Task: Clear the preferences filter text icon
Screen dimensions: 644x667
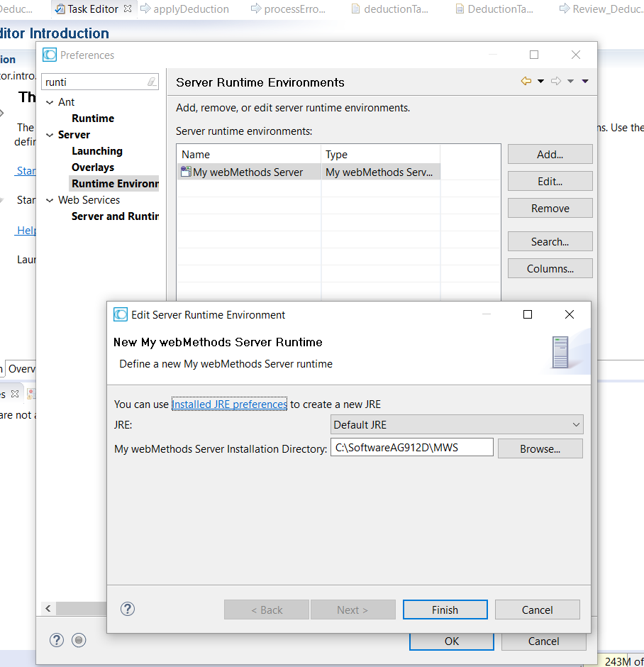Action: 152,82
